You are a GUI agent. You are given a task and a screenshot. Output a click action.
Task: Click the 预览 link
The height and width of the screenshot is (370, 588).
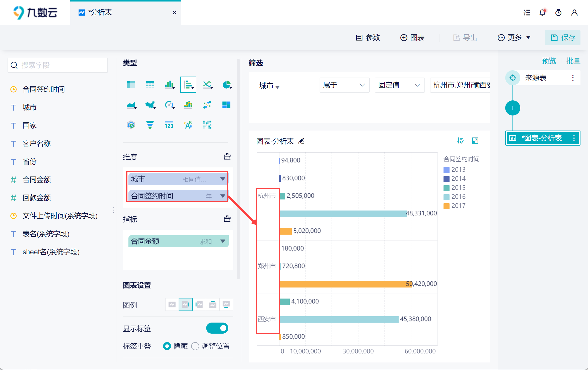point(549,61)
